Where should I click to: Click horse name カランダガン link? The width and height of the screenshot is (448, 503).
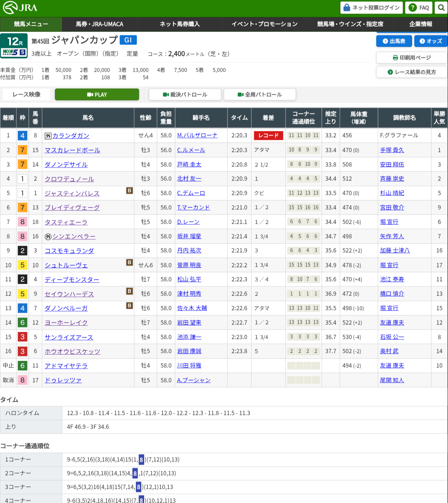(x=71, y=136)
